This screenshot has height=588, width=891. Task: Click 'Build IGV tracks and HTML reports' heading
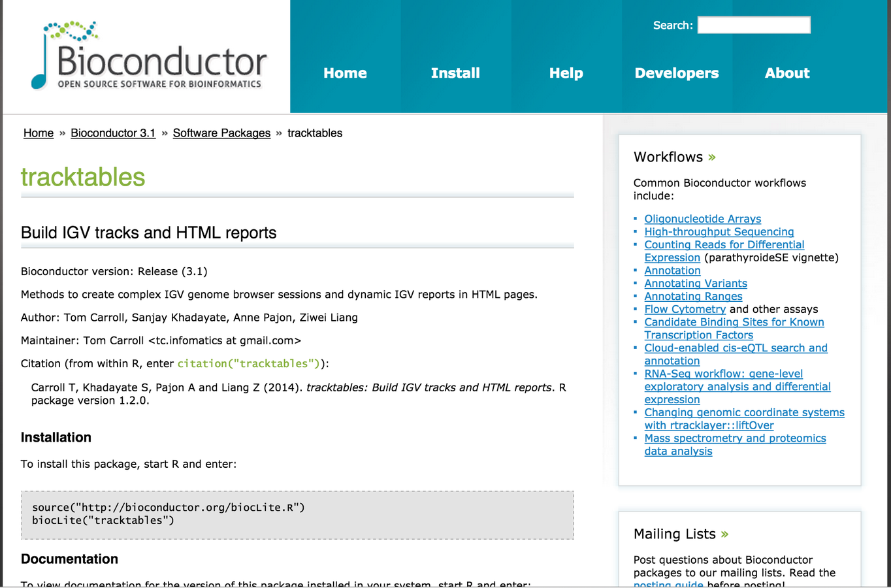[x=149, y=233]
